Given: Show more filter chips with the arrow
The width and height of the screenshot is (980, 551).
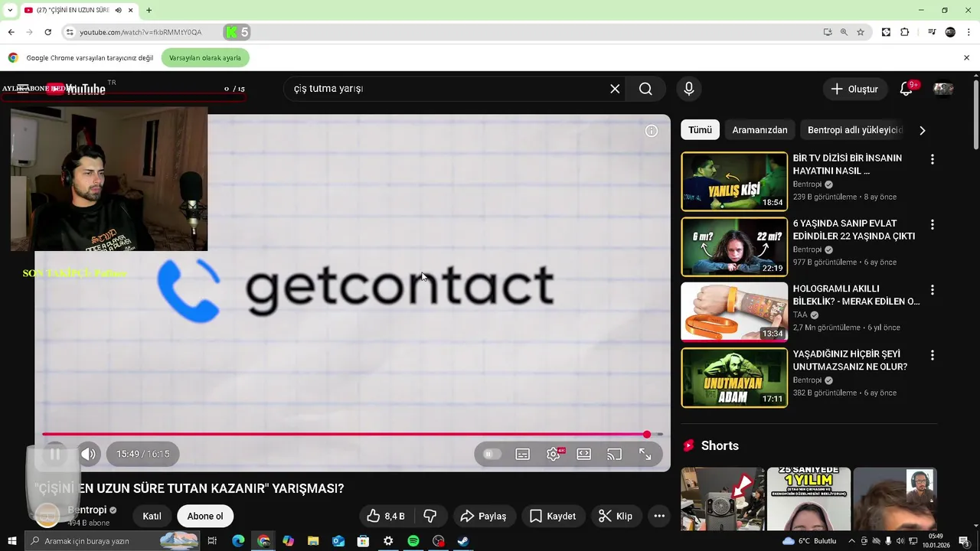Looking at the screenshot, I should pos(922,130).
